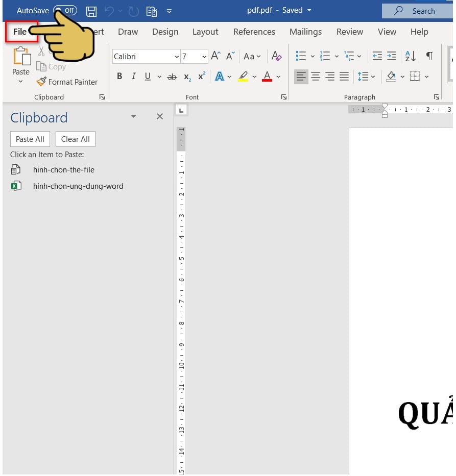The width and height of the screenshot is (456, 476).
Task: Apply numbered list
Action: [325, 56]
